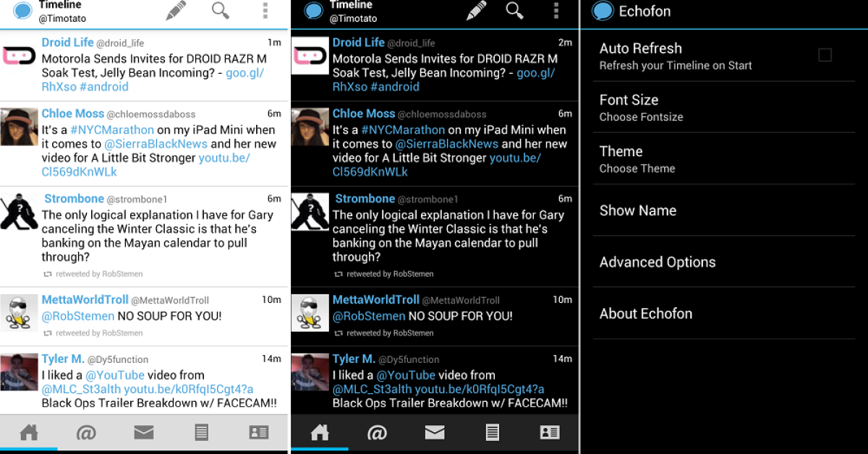Image resolution: width=868 pixels, height=454 pixels.
Task: Open overflow menu in dark theme header
Action: click(x=556, y=10)
